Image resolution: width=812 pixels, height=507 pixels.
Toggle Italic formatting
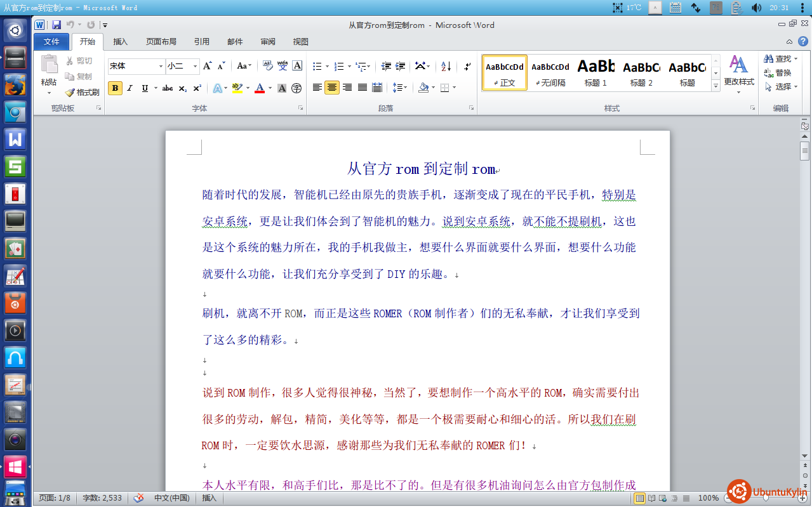[x=130, y=88]
